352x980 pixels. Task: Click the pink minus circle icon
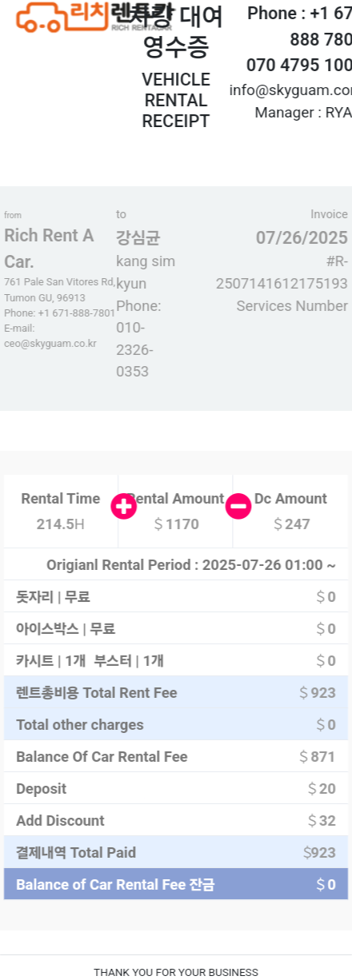[x=238, y=507]
